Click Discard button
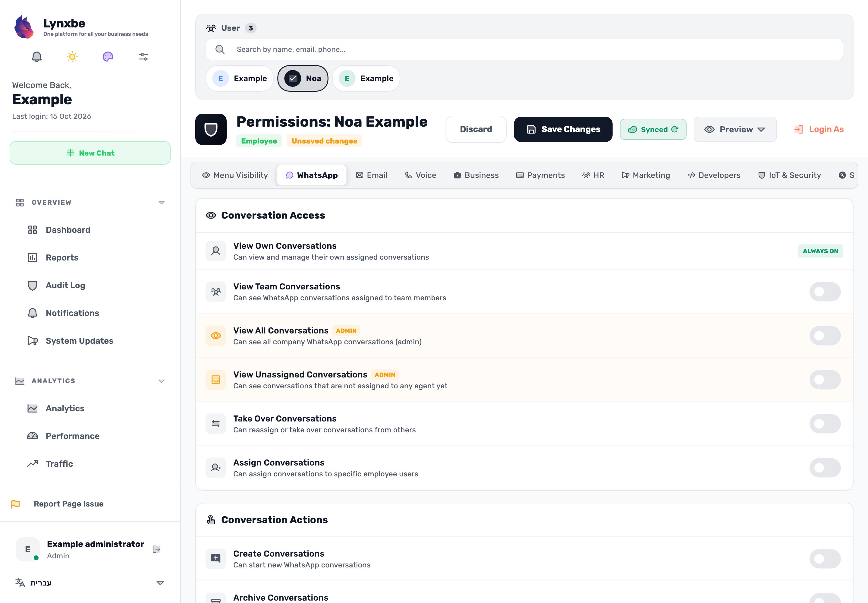Screen dimensions: 868x603 coord(476,129)
